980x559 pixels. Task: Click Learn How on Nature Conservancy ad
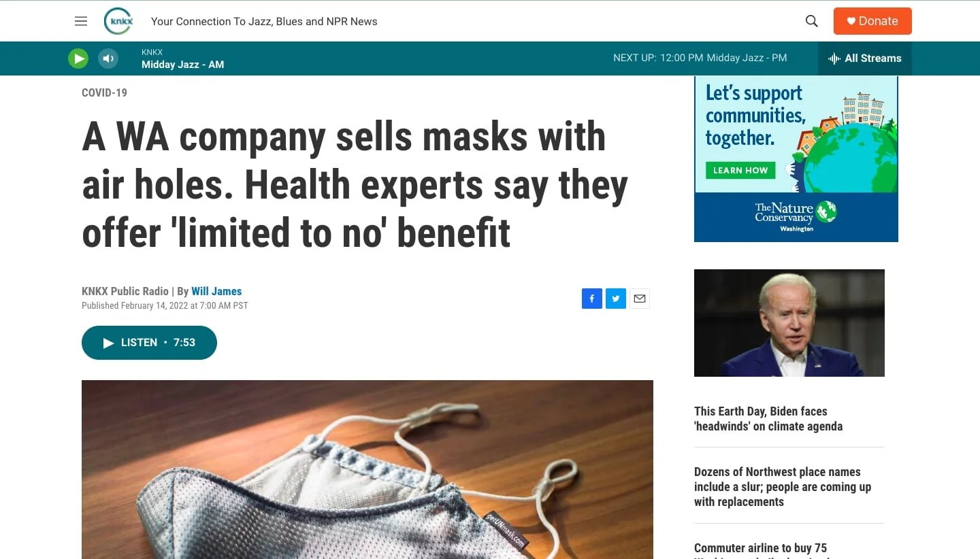point(740,170)
